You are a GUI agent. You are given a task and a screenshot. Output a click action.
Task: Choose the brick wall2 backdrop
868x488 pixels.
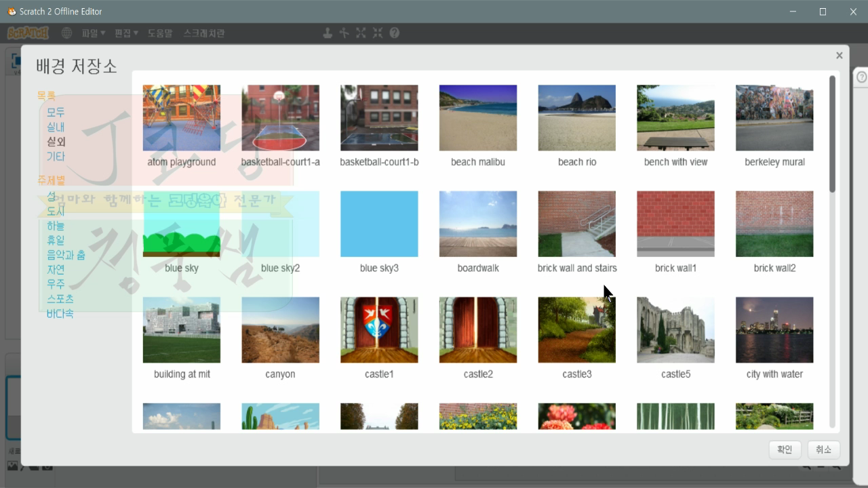pos(774,224)
